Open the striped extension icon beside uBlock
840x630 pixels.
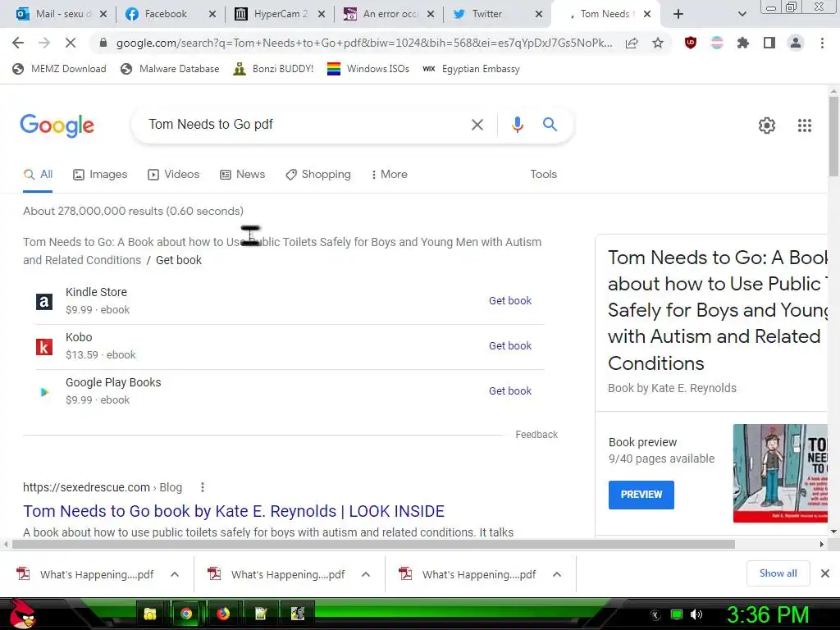717,43
